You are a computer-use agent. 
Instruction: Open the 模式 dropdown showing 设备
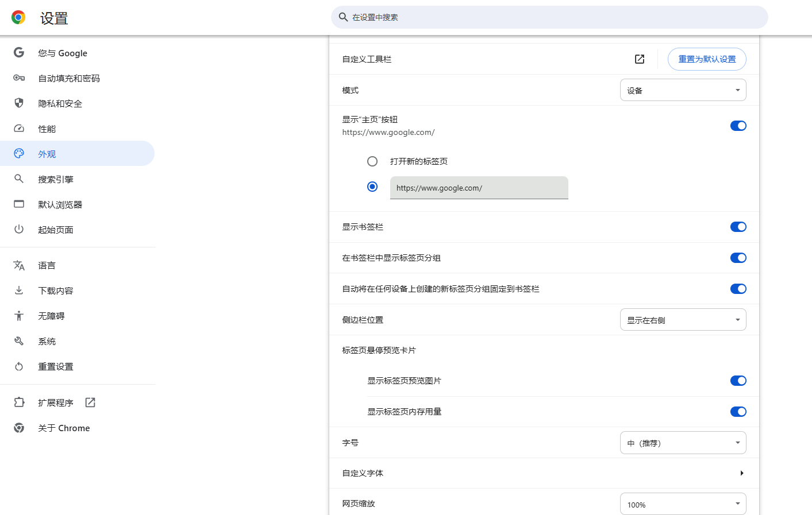[x=683, y=90]
